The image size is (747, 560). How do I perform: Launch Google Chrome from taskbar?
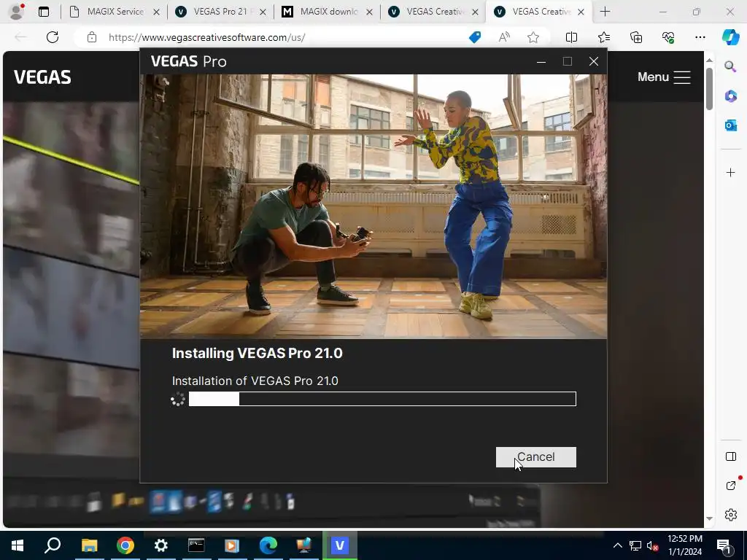pyautogui.click(x=125, y=545)
